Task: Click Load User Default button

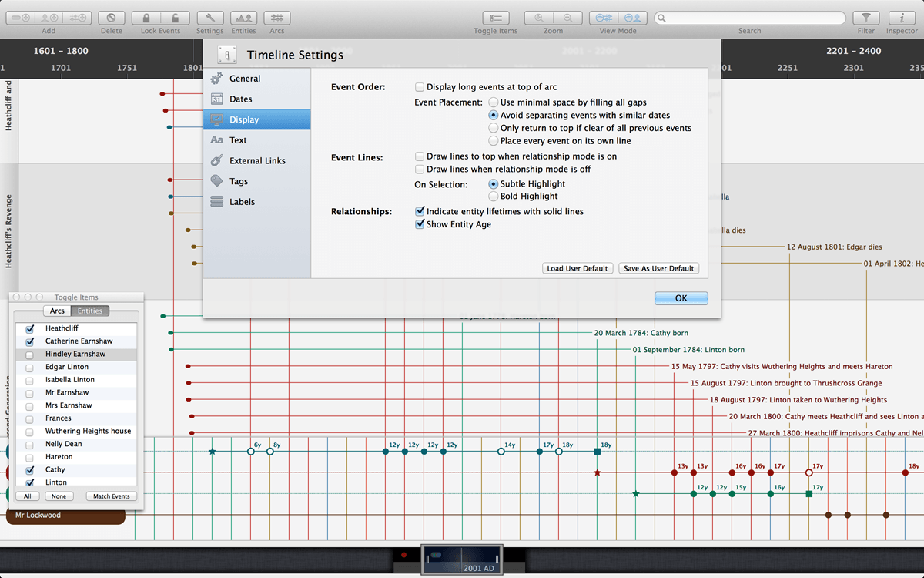Action: coord(577,269)
